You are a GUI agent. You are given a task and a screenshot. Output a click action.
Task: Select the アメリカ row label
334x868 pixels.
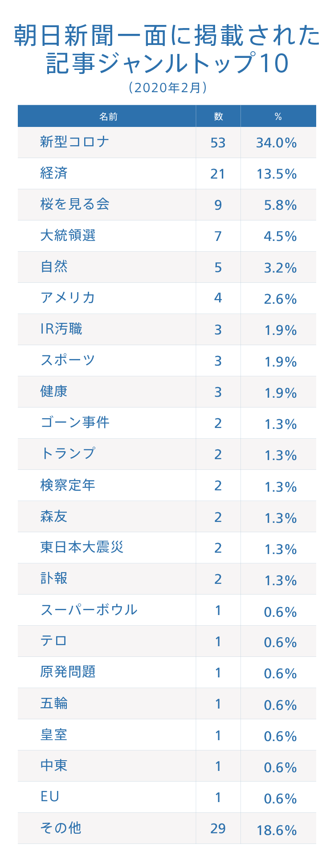(x=68, y=298)
